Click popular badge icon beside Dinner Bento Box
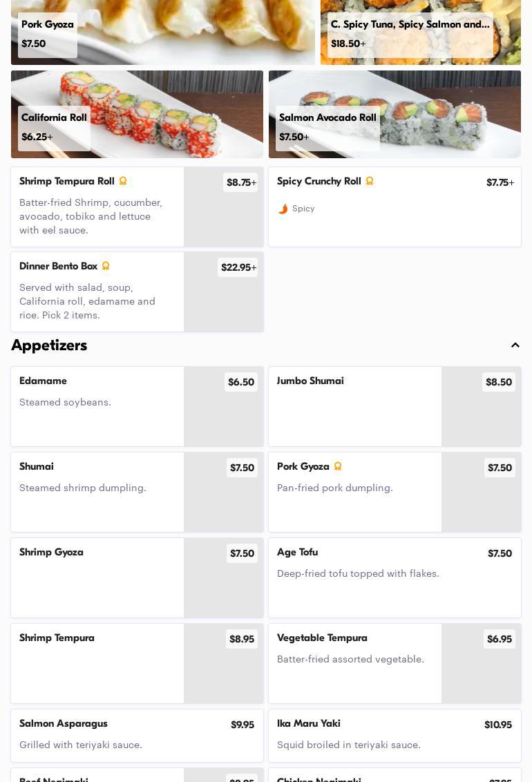This screenshot has height=782, width=532. tap(106, 266)
